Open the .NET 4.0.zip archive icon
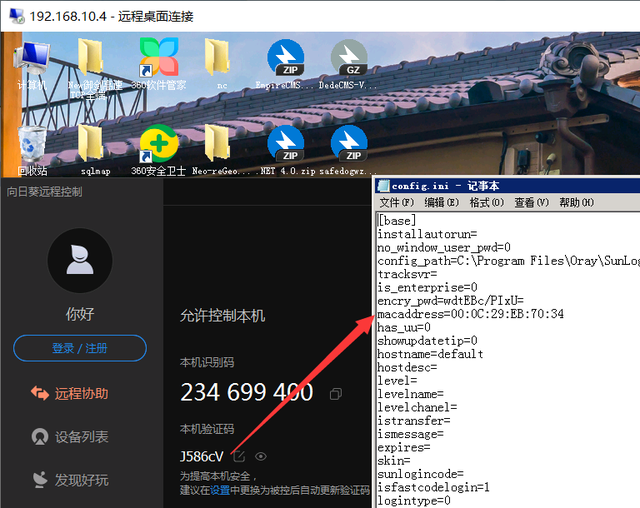Image resolution: width=640 pixels, height=508 pixels. pyautogui.click(x=287, y=150)
